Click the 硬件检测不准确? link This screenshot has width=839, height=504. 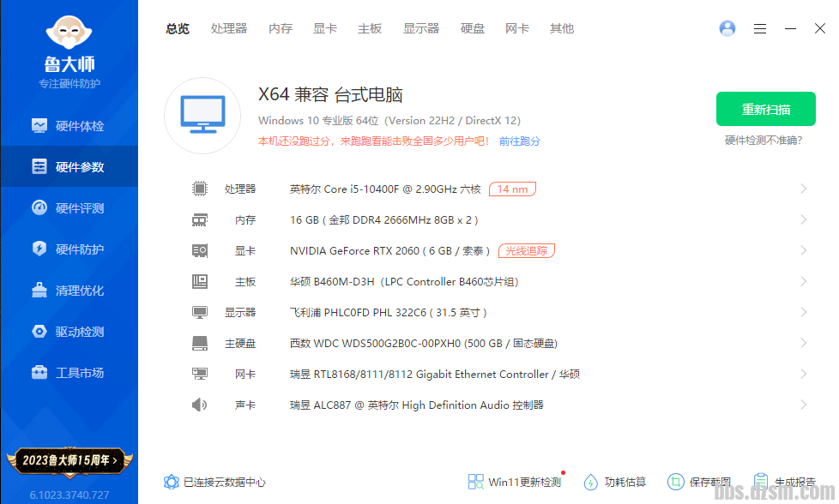click(x=764, y=141)
